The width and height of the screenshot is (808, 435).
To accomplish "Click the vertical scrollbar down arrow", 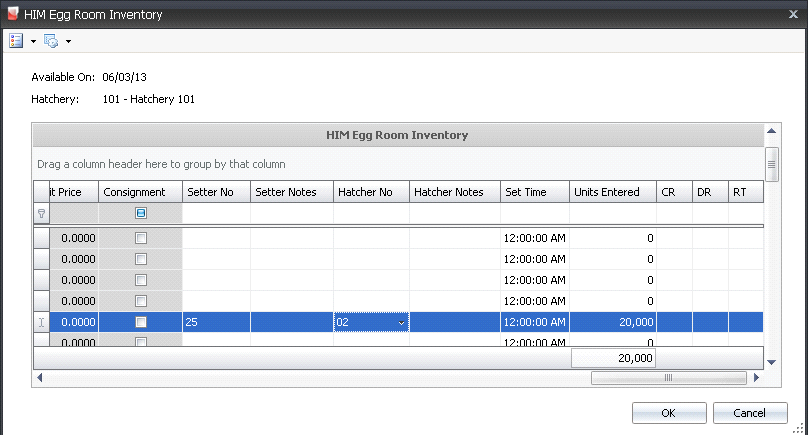I will (771, 361).
